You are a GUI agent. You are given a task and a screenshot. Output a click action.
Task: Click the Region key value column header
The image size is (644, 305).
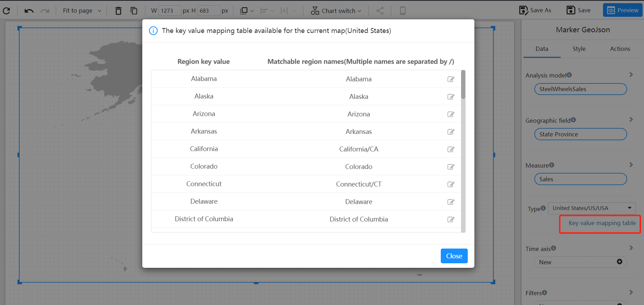click(204, 62)
